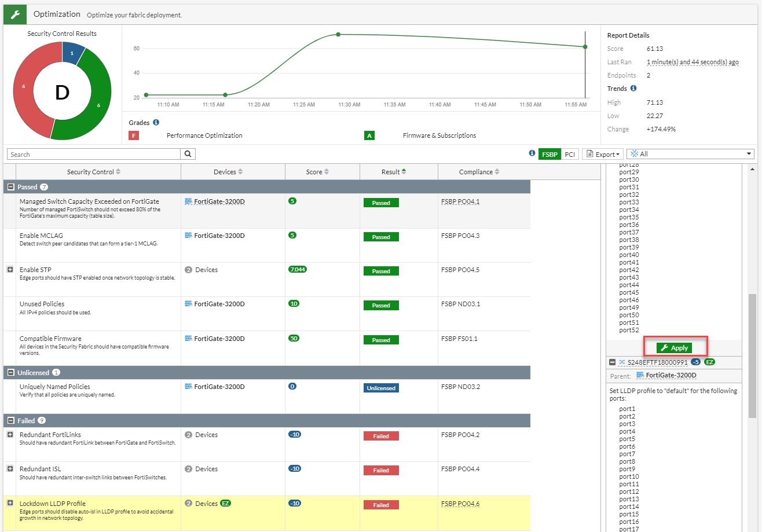Switch compliance view to FSBP
The width and height of the screenshot is (762, 532).
[549, 155]
